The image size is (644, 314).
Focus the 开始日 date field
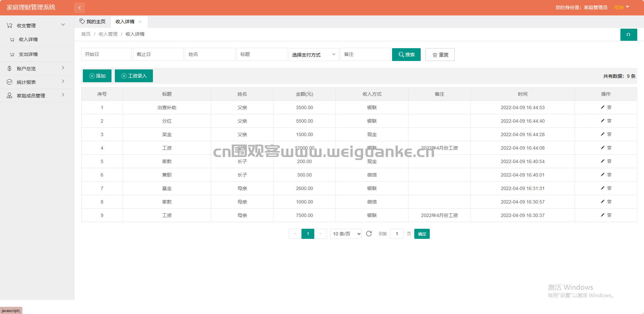click(x=106, y=54)
